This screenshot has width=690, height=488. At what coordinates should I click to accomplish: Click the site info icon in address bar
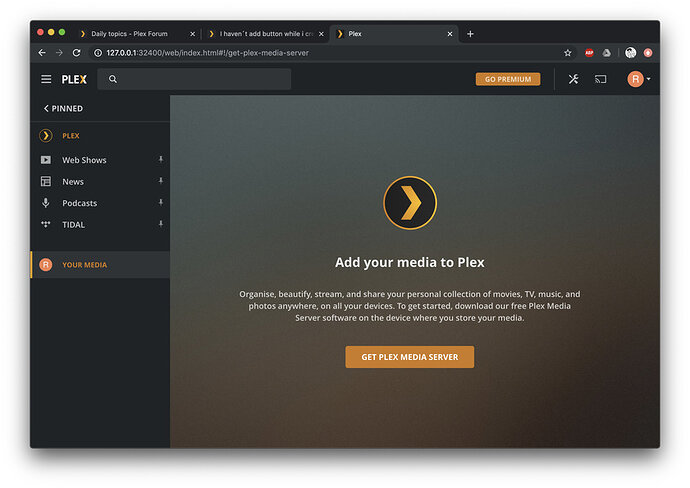click(98, 53)
